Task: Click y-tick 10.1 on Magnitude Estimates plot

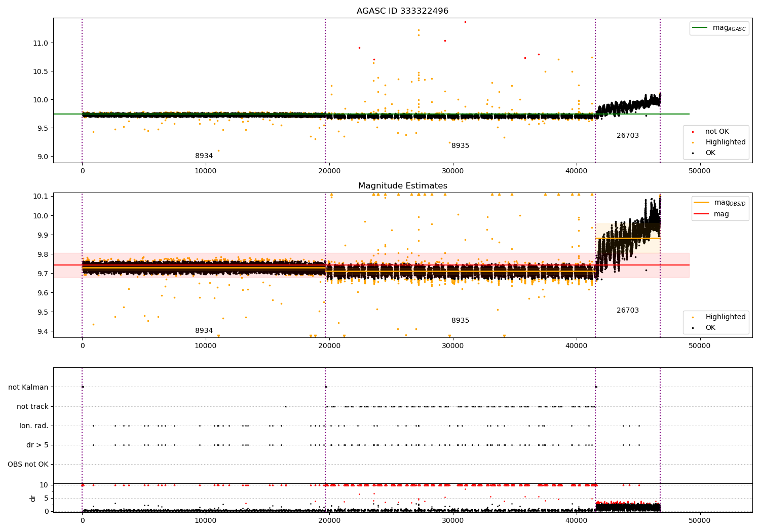Action: [41, 197]
